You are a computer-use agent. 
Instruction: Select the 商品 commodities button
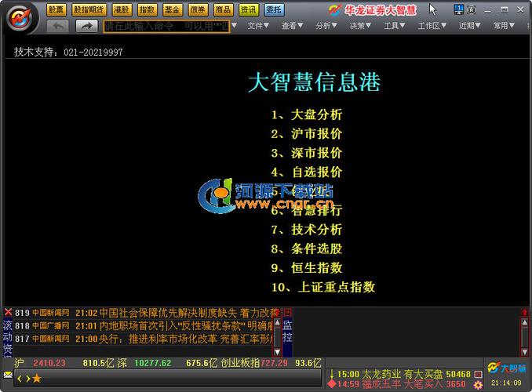coord(223,10)
